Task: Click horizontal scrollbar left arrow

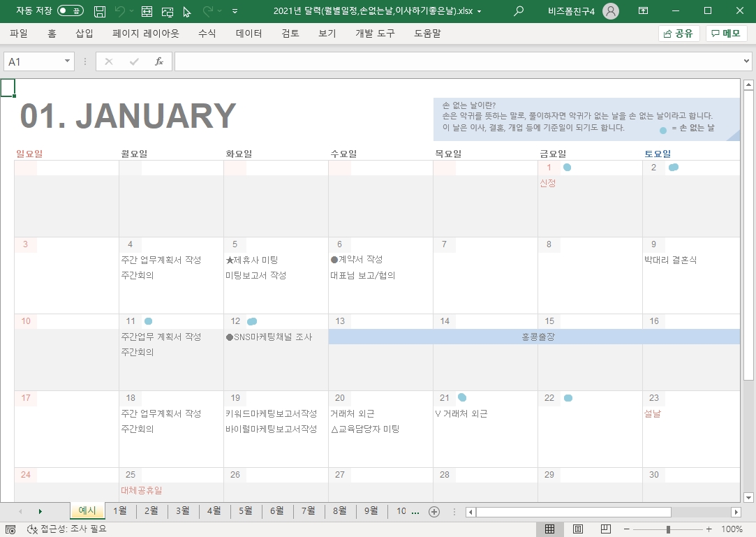Action: point(470,512)
